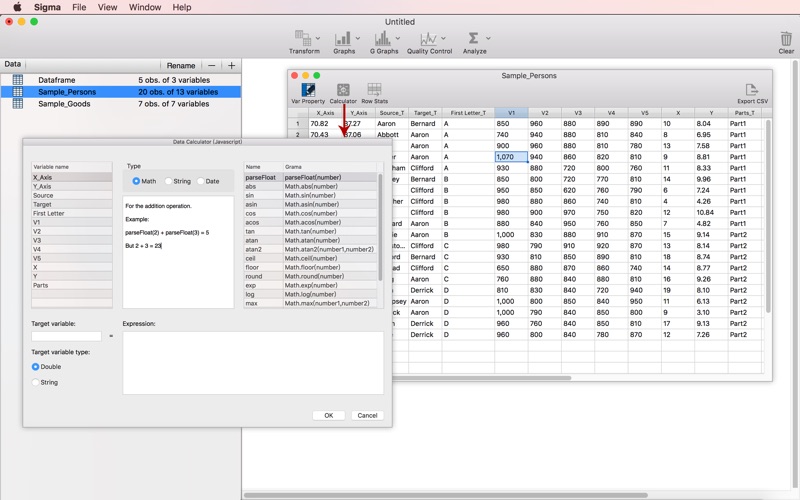Click the vertical scrollbar of function list
Screen dimensions: 800x500
pyautogui.click(x=380, y=227)
